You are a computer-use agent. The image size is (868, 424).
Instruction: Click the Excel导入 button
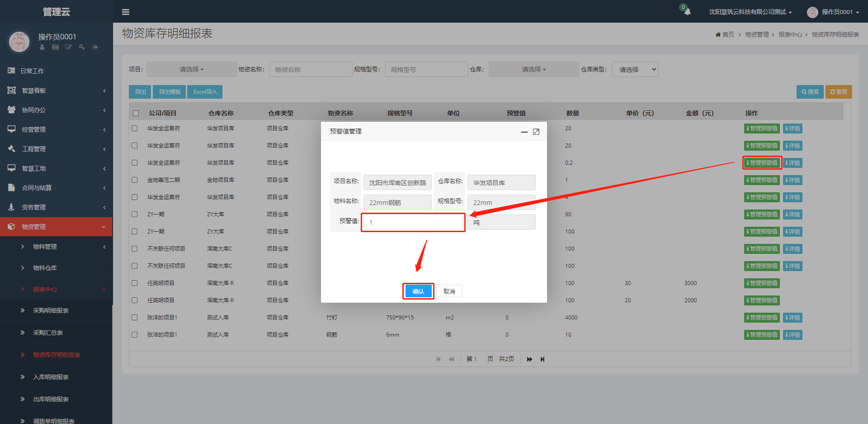click(x=205, y=92)
